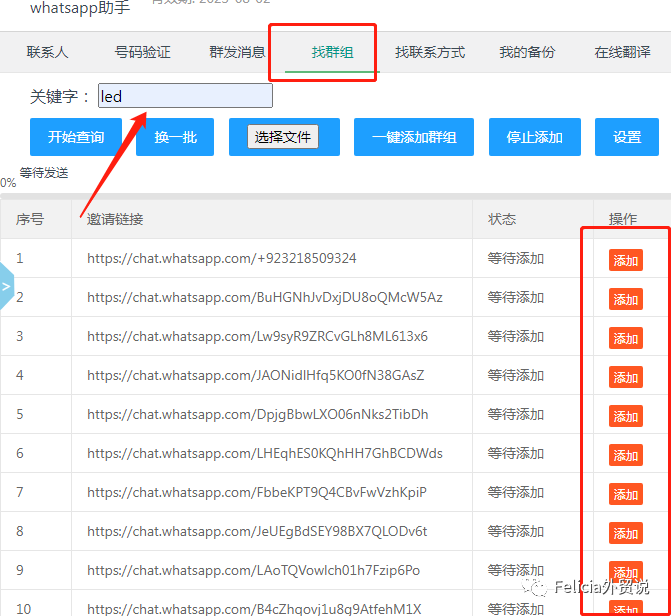This screenshot has height=616, width=671.
Task: Click 添加 for row 1 +923218509324 link
Action: 626,260
